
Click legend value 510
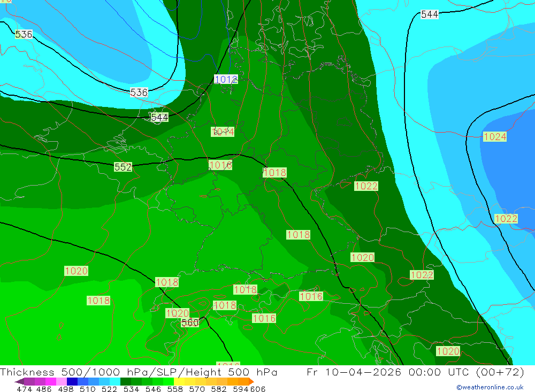[x=87, y=389]
